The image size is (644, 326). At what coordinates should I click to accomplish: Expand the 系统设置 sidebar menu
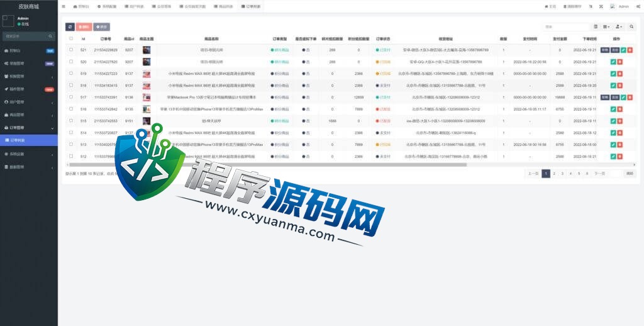[x=29, y=154]
